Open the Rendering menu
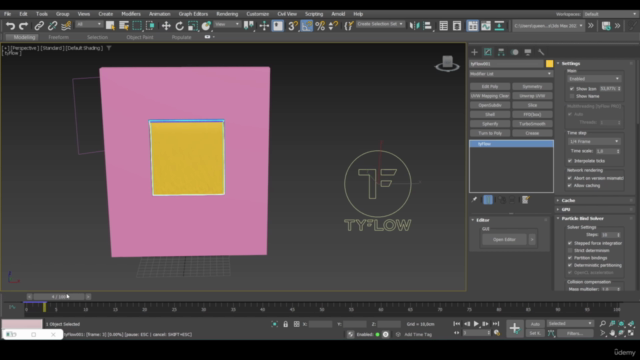640x360 pixels. coord(227,14)
